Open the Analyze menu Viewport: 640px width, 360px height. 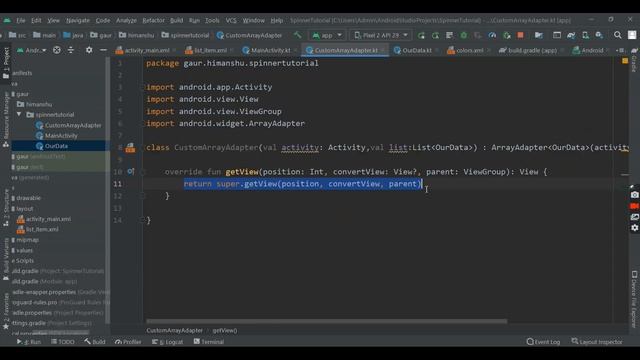pos(126,20)
